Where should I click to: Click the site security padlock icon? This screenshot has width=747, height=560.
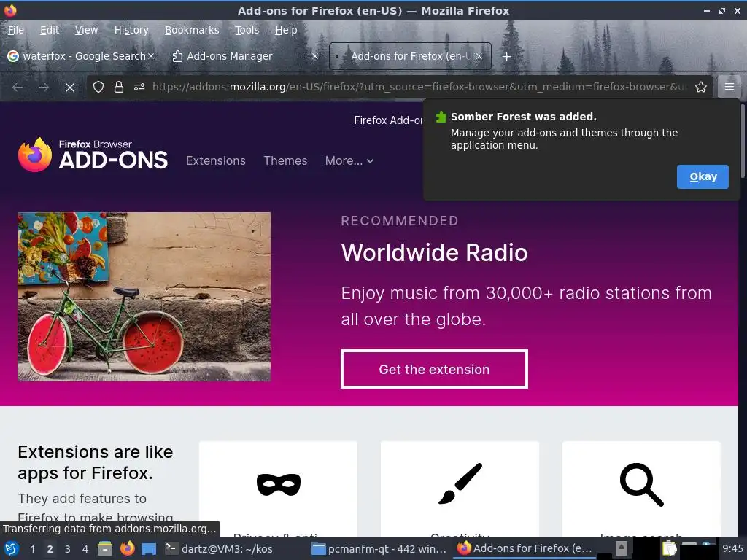click(119, 87)
